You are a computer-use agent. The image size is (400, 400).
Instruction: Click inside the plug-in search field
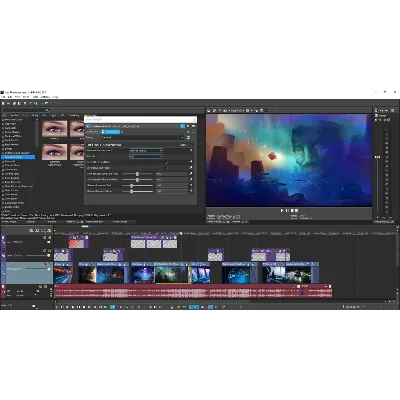25,110
